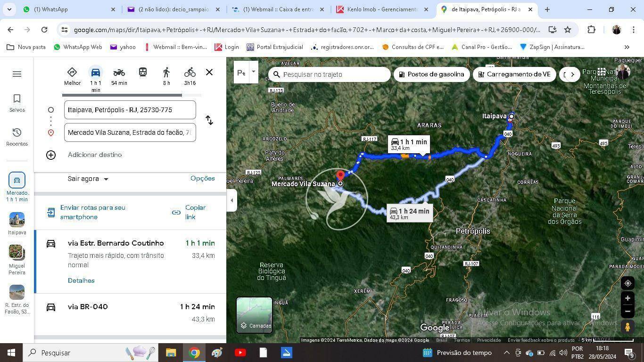Select the motorcycle travel mode

coord(119,76)
